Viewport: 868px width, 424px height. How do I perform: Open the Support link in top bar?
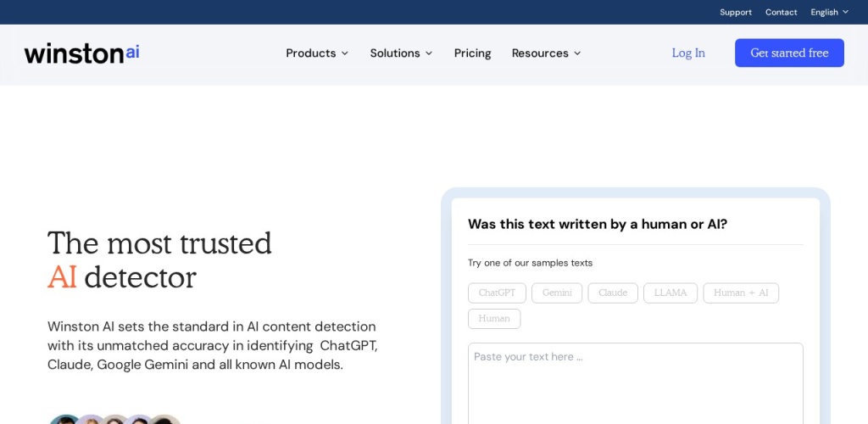(735, 12)
